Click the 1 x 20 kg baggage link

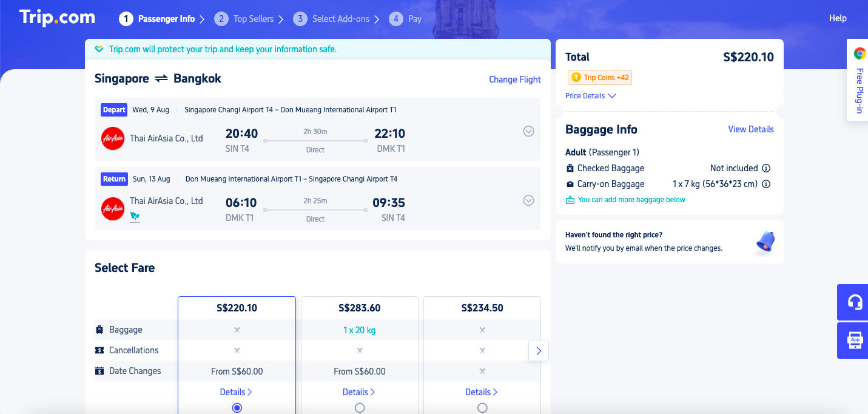(360, 330)
